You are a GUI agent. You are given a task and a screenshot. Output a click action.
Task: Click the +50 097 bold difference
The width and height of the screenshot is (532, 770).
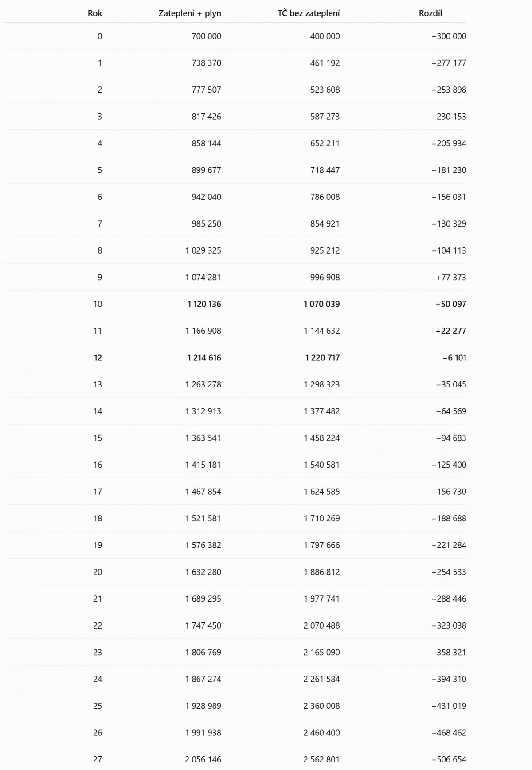[x=451, y=304]
